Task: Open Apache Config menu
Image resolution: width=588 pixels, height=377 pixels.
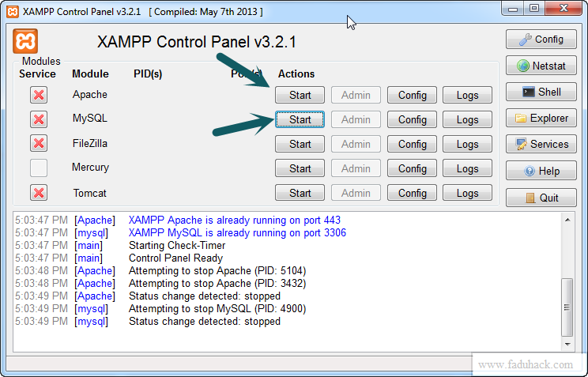Action: point(412,95)
